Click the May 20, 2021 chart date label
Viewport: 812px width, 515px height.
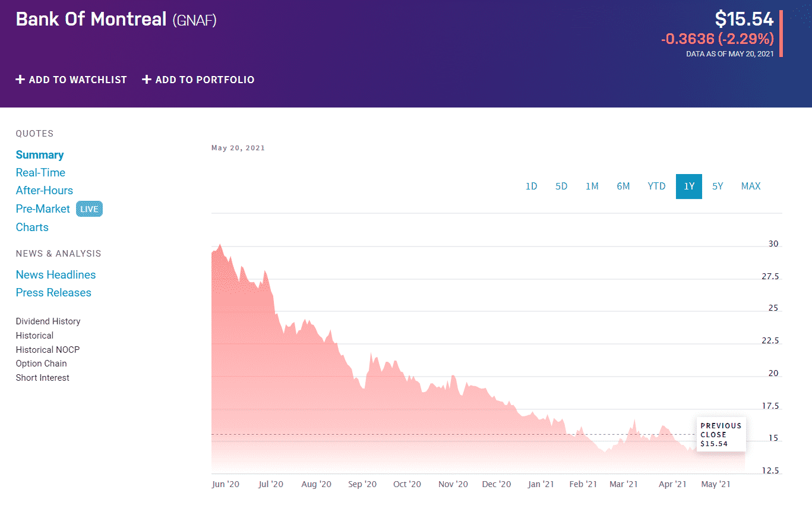[238, 148]
